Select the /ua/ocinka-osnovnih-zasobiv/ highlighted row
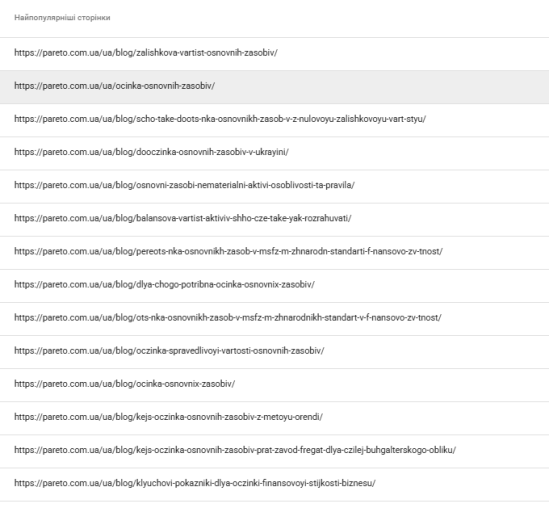The height and width of the screenshot is (512, 549). point(274,87)
